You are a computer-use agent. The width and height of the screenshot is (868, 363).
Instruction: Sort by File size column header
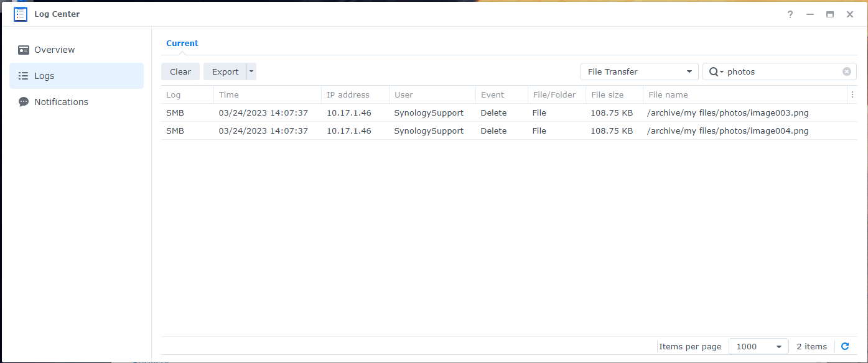click(x=607, y=95)
